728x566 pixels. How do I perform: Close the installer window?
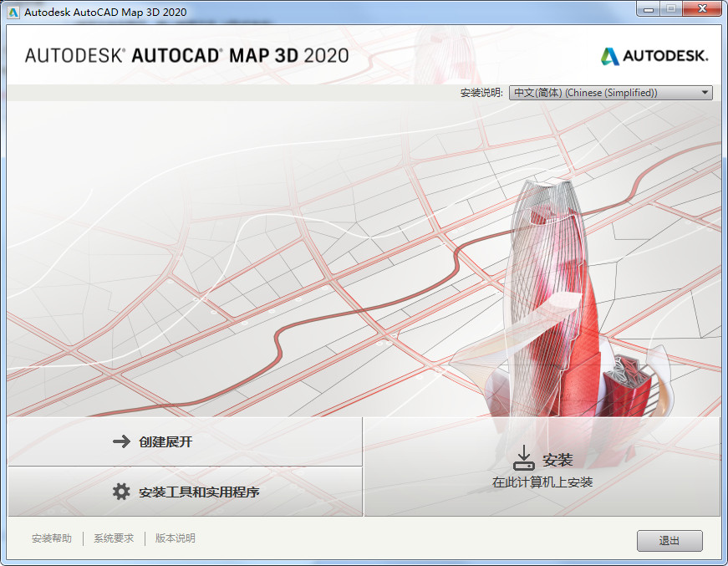702,9
